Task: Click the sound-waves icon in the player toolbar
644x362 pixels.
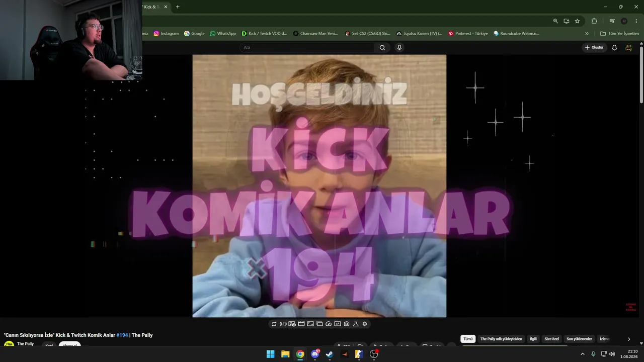Action: pos(283,324)
